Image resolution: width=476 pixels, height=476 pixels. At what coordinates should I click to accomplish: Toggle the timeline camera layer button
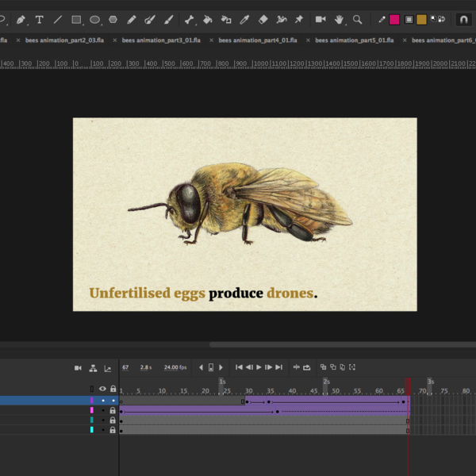click(78, 368)
